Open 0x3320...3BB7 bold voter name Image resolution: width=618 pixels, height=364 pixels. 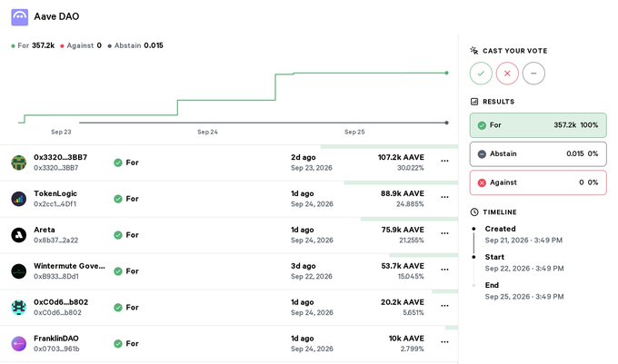coord(60,157)
